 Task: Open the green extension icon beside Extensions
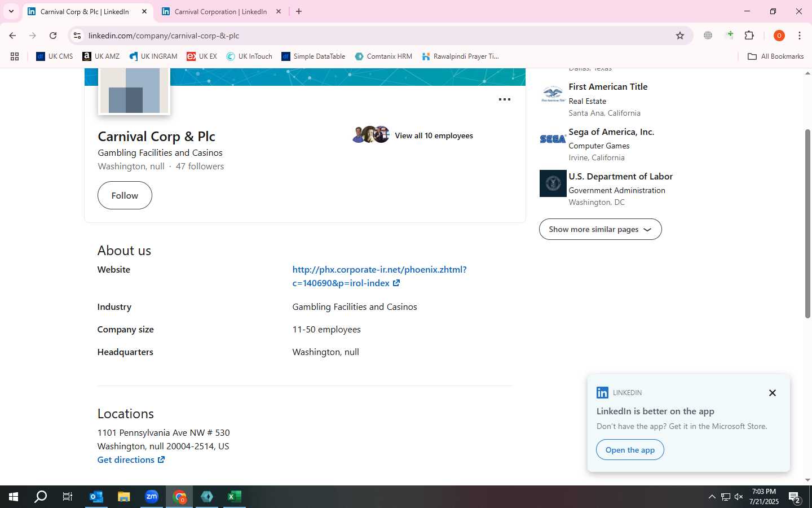730,35
